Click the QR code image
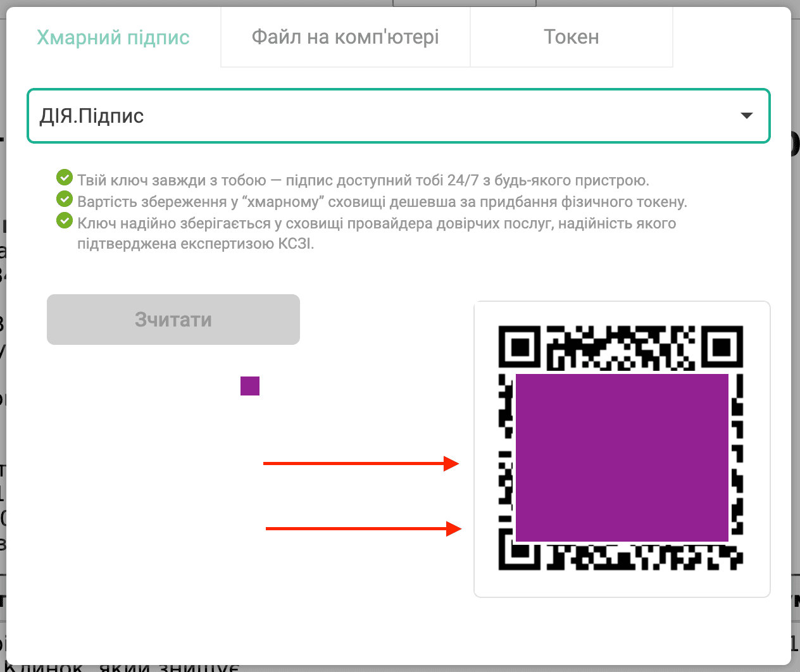This screenshot has width=800, height=672. pyautogui.click(x=621, y=448)
